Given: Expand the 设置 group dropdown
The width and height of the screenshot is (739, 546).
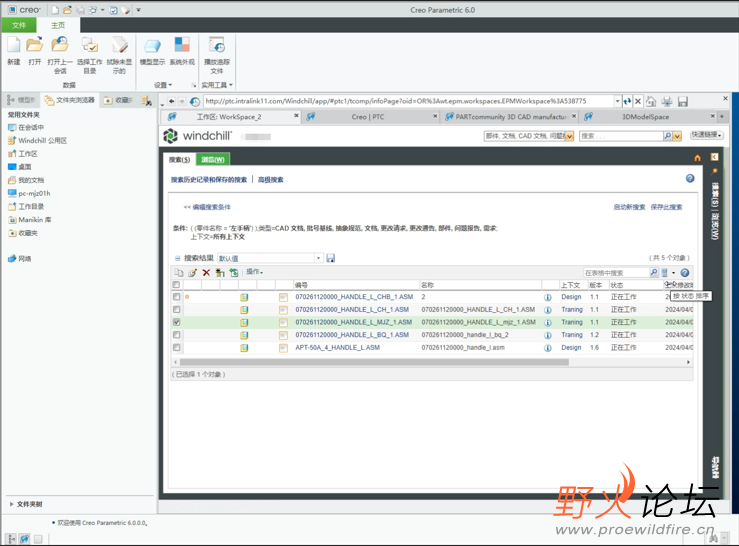Looking at the screenshot, I should (163, 85).
